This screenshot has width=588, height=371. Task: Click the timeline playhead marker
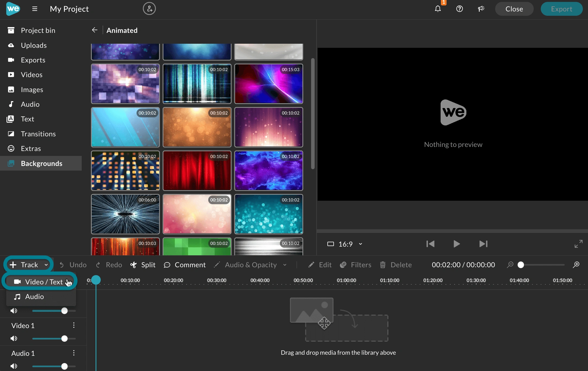click(x=96, y=280)
